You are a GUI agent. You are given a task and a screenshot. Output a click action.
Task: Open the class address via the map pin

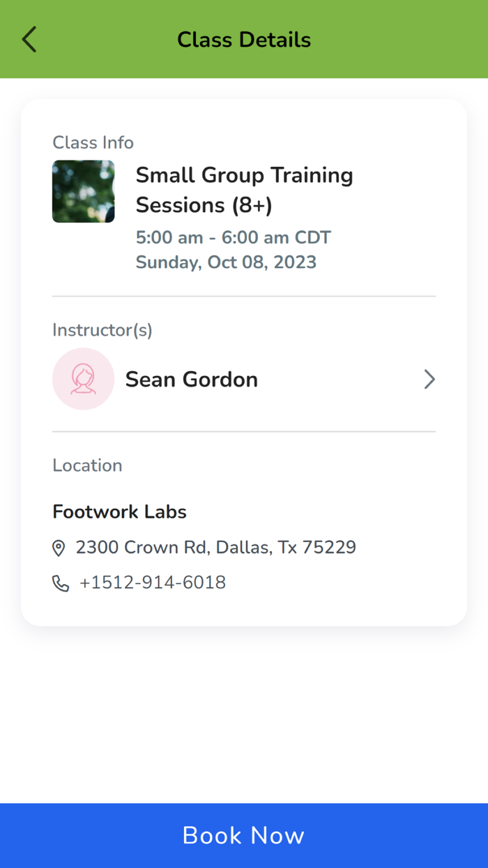59,548
